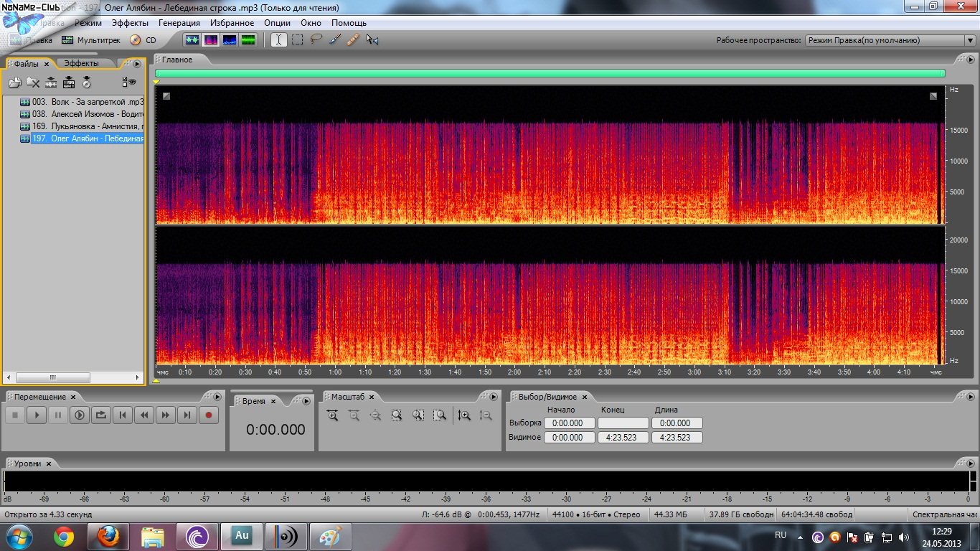Open Файлы panel options menu arrow
The image size is (980, 551).
coord(138,64)
